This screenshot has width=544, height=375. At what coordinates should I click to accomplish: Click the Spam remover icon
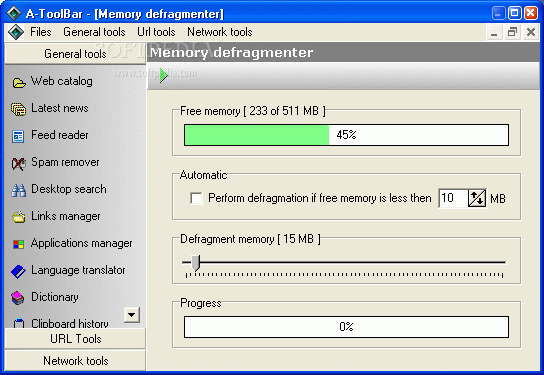pos(18,163)
